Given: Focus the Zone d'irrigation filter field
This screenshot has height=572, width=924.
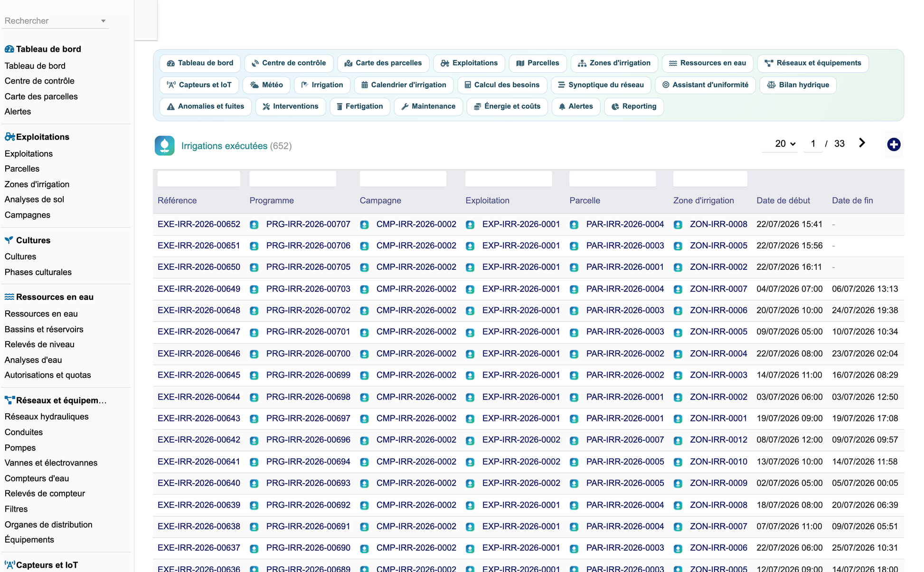Looking at the screenshot, I should (710, 179).
